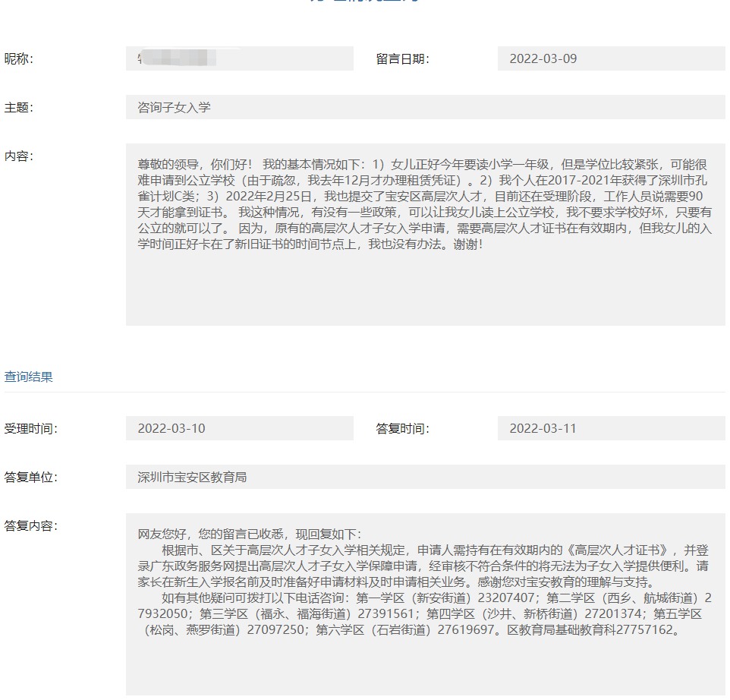Click the acceptance time field 2022-03-10
730x700 pixels.
(239, 428)
